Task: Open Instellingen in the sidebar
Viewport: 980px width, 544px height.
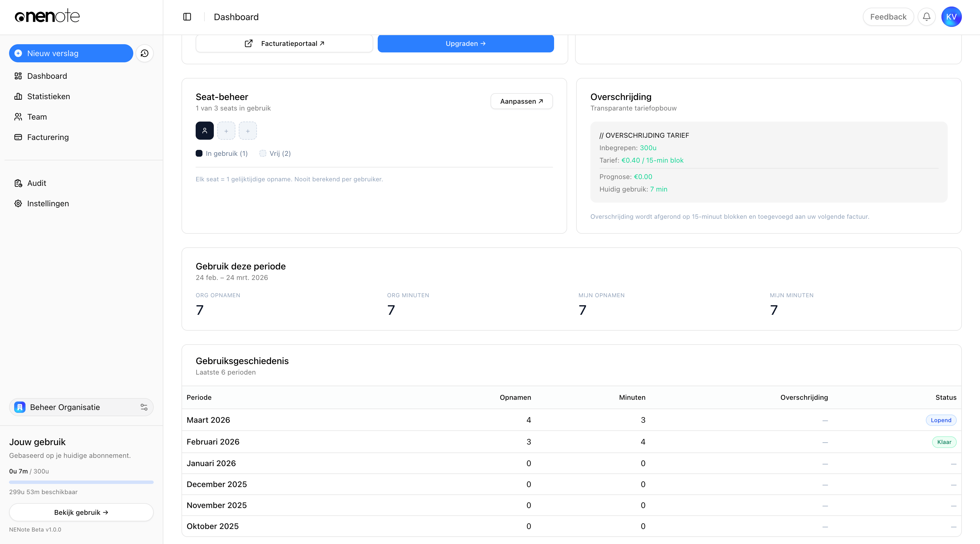Action: click(x=48, y=203)
